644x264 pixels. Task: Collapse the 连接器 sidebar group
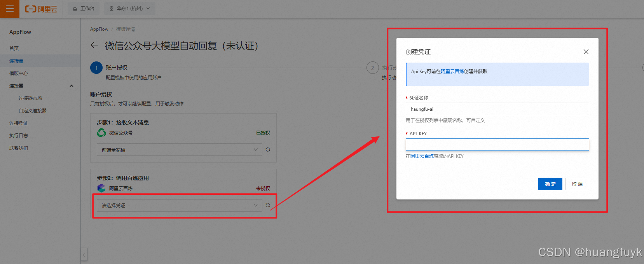click(72, 86)
